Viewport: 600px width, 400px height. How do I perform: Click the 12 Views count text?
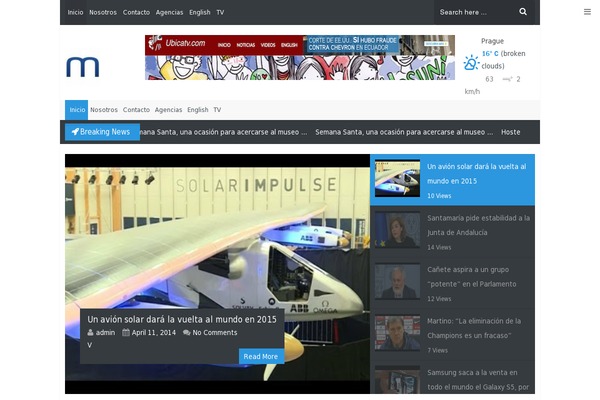pyautogui.click(x=439, y=299)
